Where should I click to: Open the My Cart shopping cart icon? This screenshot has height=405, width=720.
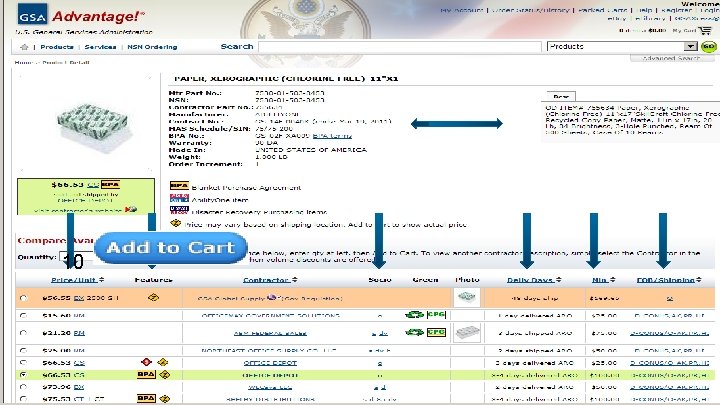[704, 31]
